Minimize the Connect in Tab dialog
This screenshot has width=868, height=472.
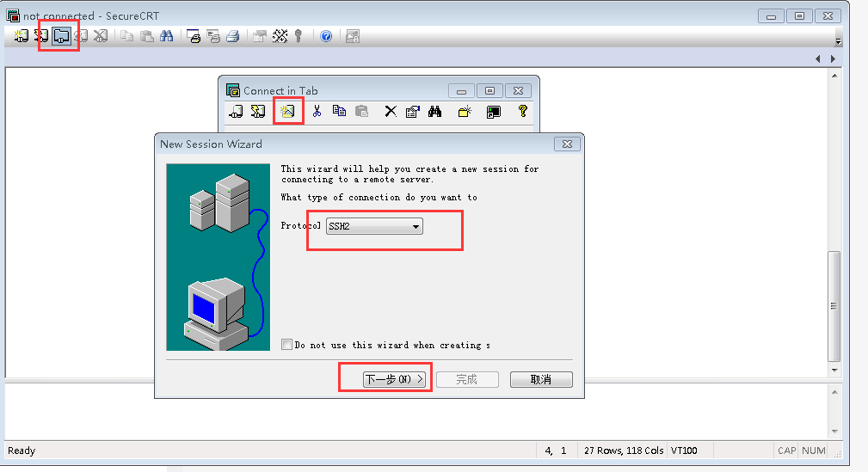(x=462, y=91)
